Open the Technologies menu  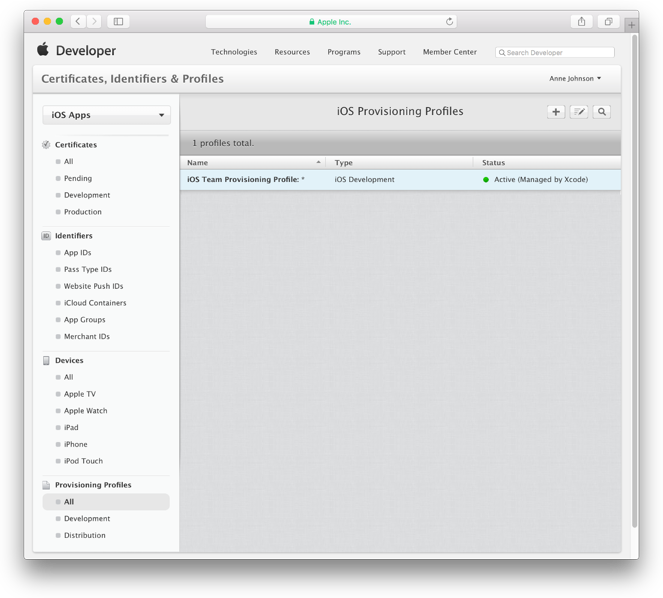tap(234, 52)
